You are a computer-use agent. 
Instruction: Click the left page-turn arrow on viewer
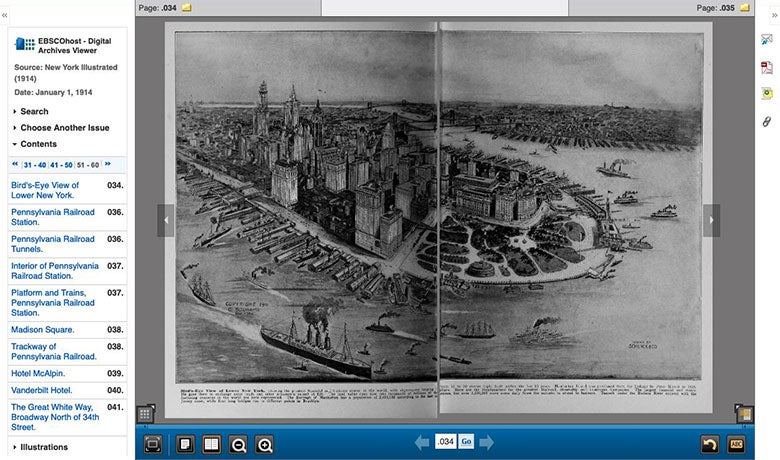tap(166, 220)
